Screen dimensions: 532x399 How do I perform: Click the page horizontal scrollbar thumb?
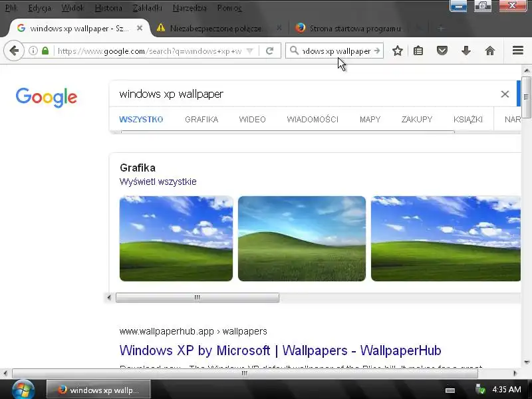[245, 374]
